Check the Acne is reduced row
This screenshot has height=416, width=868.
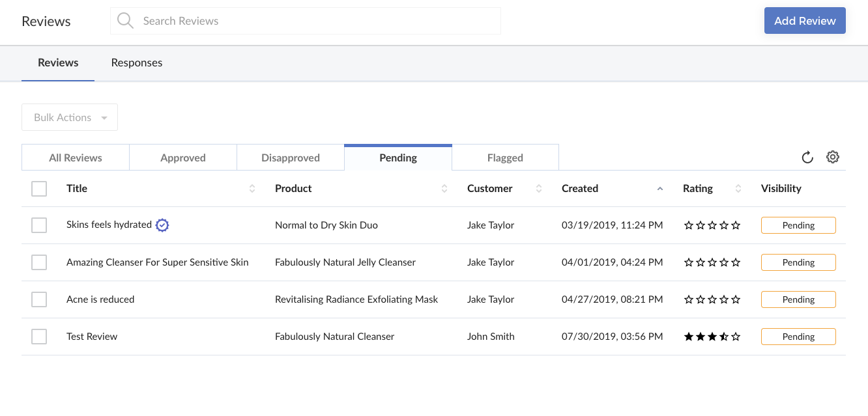point(39,299)
